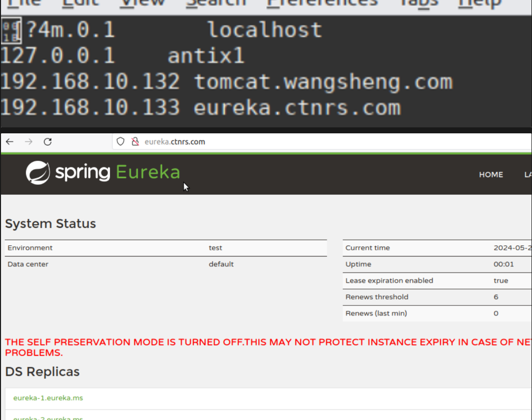532x420 pixels.
Task: Open the tracking protection shield icon
Action: tap(120, 141)
